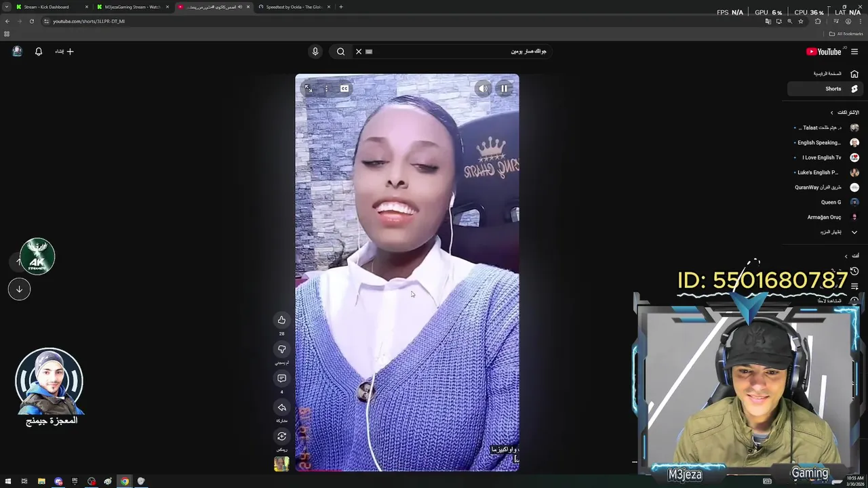Viewport: 868px width, 488px height.
Task: Open the History clock icon in the sidebar
Action: (854, 271)
